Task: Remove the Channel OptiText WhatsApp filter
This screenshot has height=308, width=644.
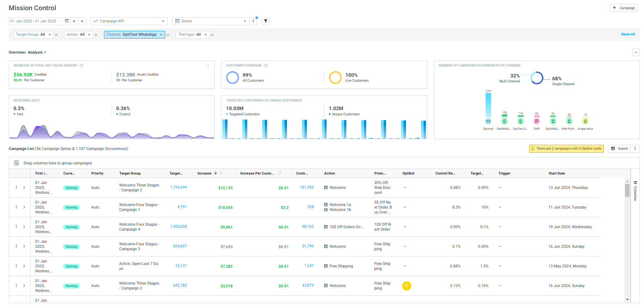Action: 168,35
